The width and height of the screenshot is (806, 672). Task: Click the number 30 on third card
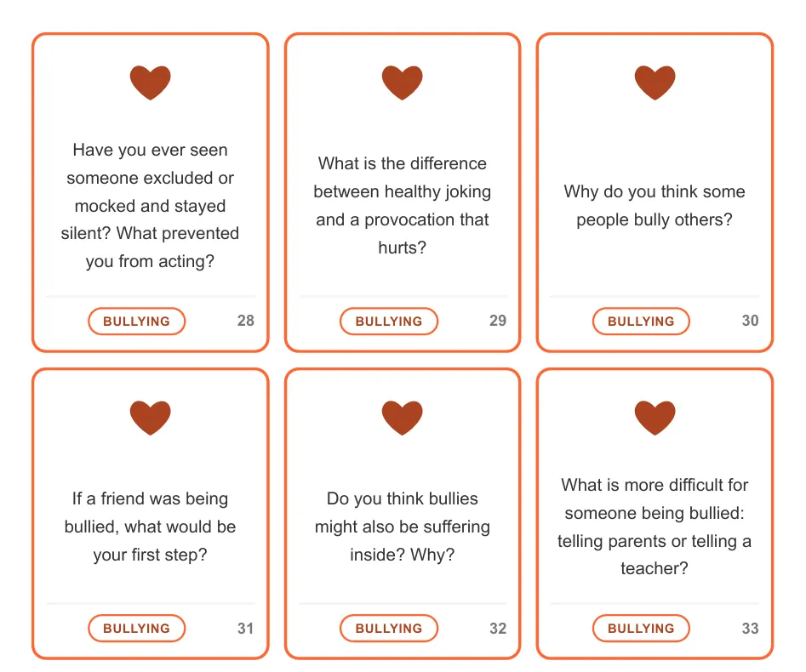750,321
